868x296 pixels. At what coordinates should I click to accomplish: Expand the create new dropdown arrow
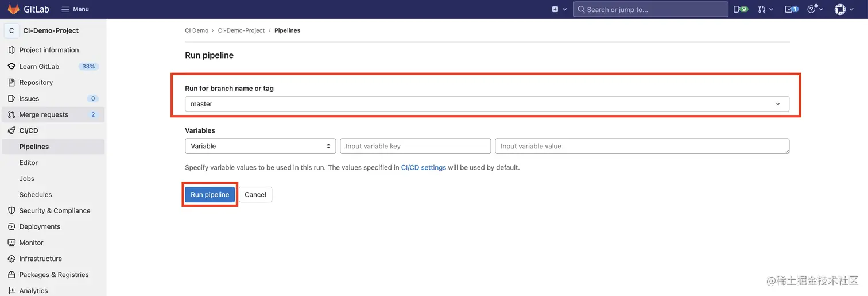565,9
